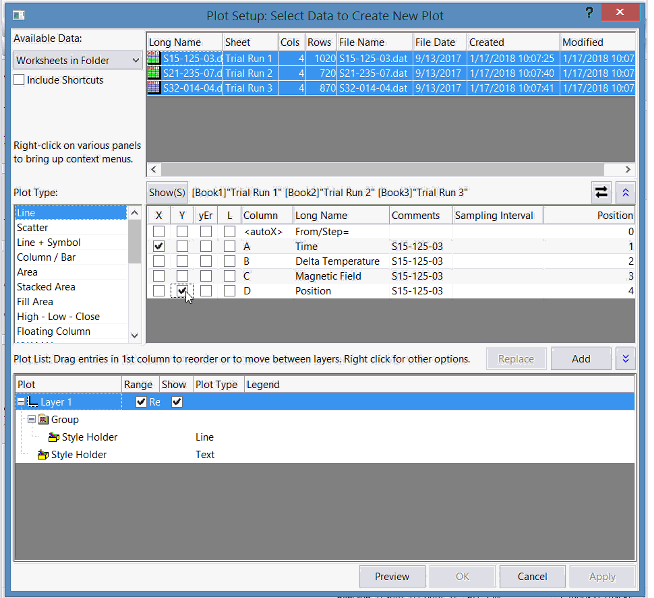Collapse the Layer 1 tree node
Viewport: 654px width, 598px height.
pyautogui.click(x=20, y=402)
